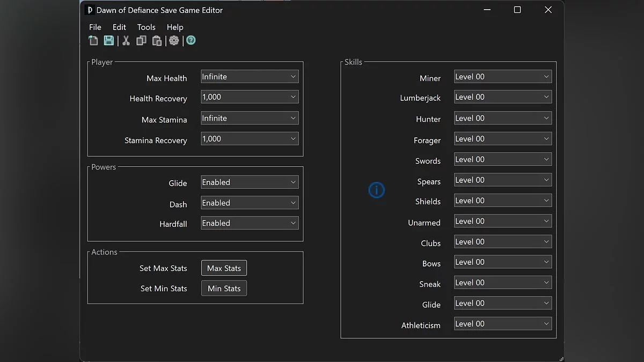Viewport: 644px width, 362px height.
Task: Expand the Max Health dropdown
Action: 250,77
